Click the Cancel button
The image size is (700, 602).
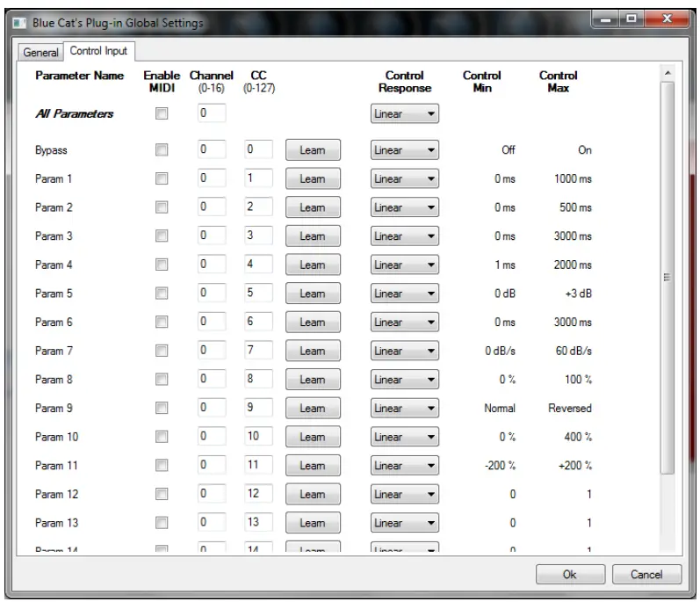646,574
